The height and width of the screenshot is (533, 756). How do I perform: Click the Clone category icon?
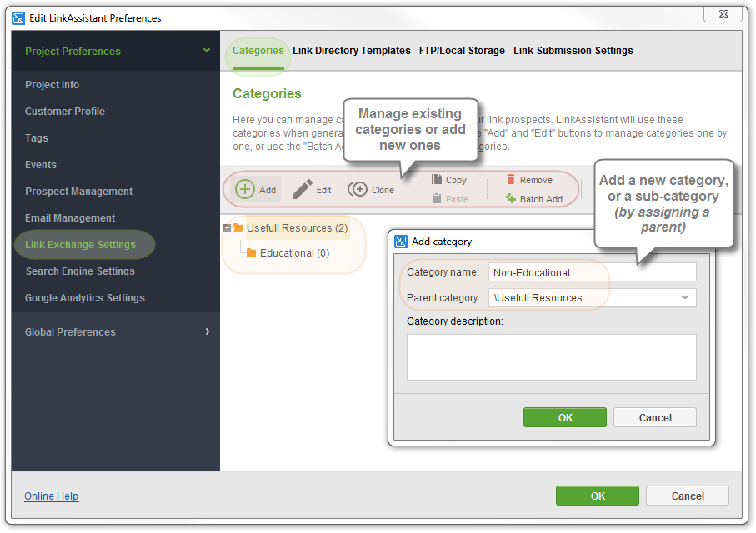(358, 189)
